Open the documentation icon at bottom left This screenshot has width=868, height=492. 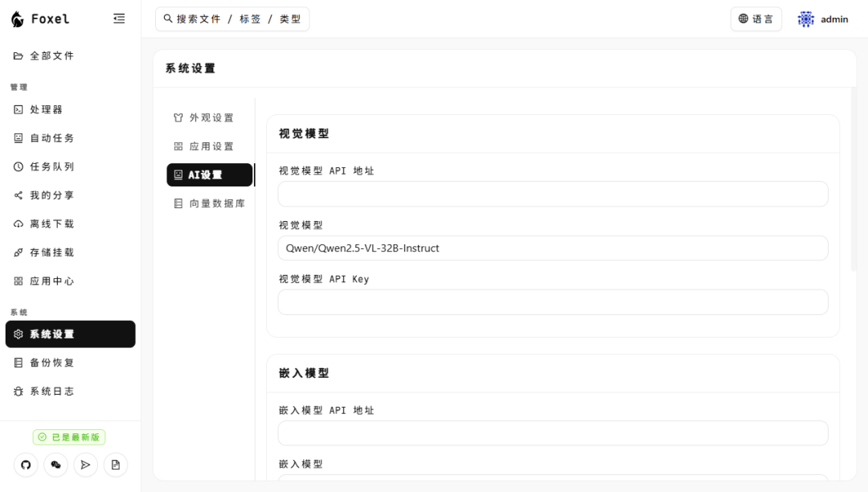[x=115, y=465]
